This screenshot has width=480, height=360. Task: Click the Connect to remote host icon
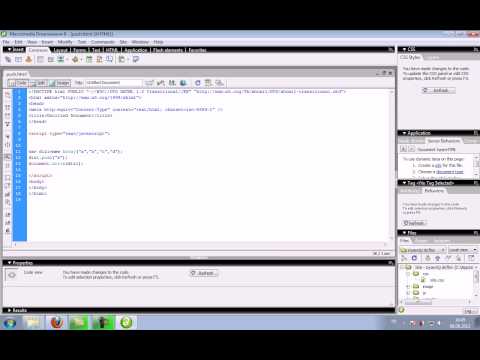(x=404, y=258)
